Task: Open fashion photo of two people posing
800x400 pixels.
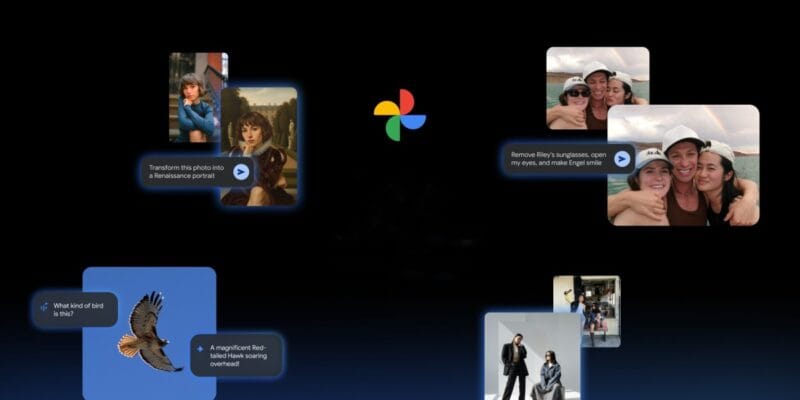Action: pyautogui.click(x=533, y=356)
